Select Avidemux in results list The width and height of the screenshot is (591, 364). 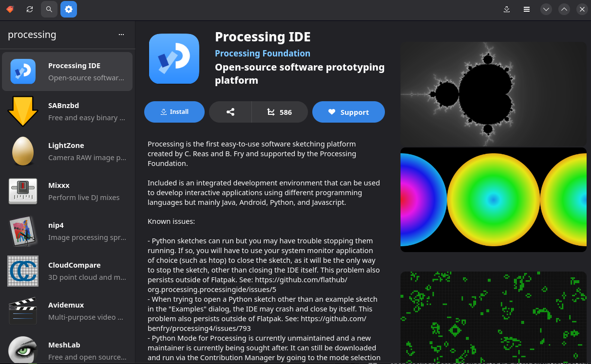pyautogui.click(x=67, y=311)
